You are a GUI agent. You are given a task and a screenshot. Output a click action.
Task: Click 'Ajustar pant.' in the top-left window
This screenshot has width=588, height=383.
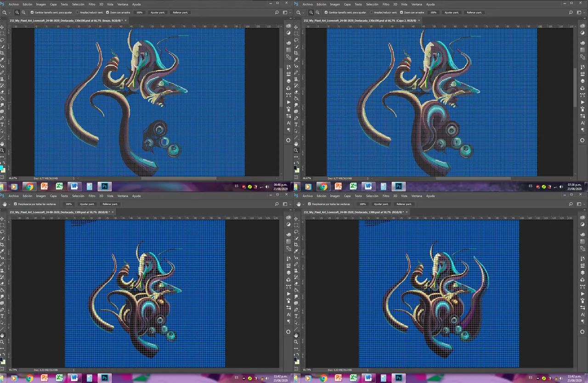tap(158, 12)
